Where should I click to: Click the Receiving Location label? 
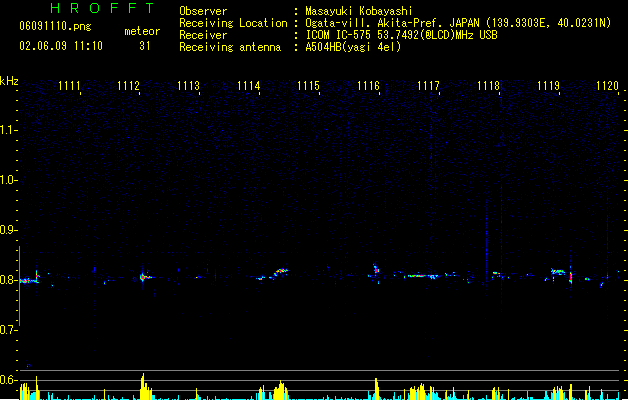tap(233, 23)
